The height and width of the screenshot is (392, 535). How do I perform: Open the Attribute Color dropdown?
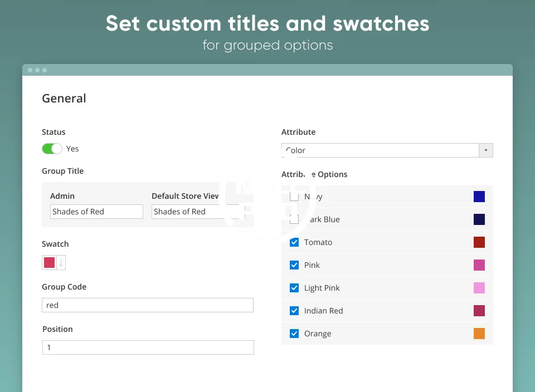[x=380, y=150]
